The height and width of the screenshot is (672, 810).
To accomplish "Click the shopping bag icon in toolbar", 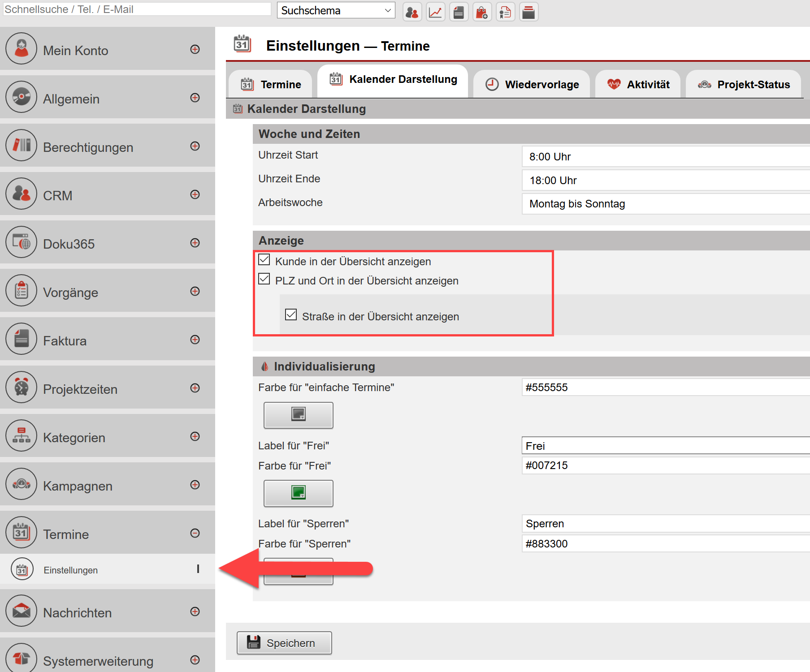I will tap(482, 12).
